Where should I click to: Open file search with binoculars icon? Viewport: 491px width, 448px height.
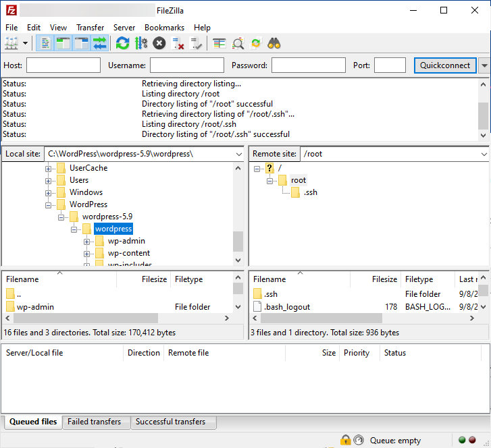(x=274, y=44)
